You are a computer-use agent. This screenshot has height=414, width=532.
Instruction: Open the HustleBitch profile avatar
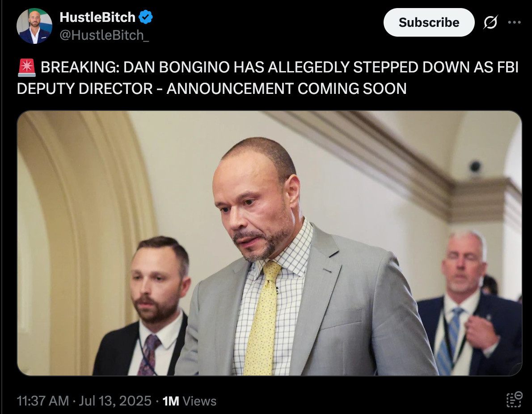34,26
